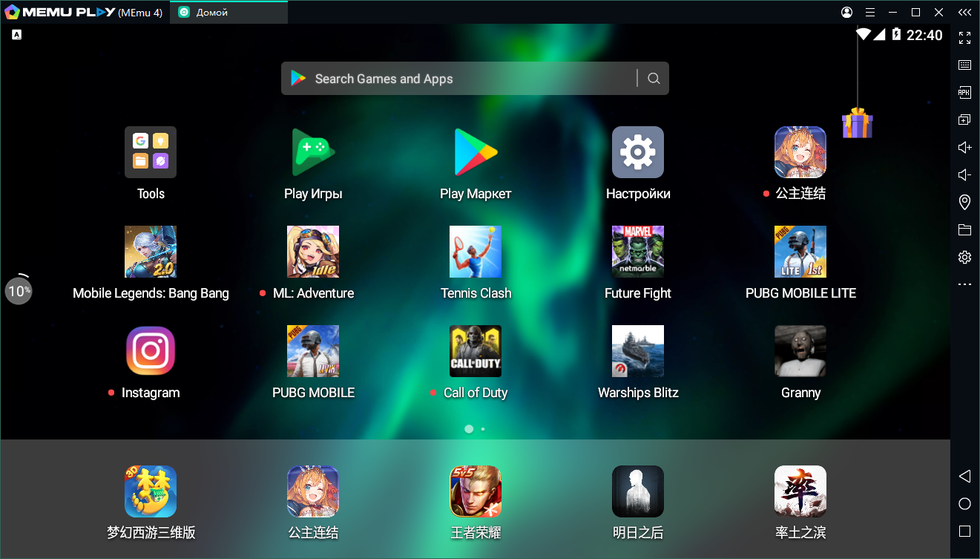Toggle fullscreen mode in the sidebar

[x=964, y=37]
